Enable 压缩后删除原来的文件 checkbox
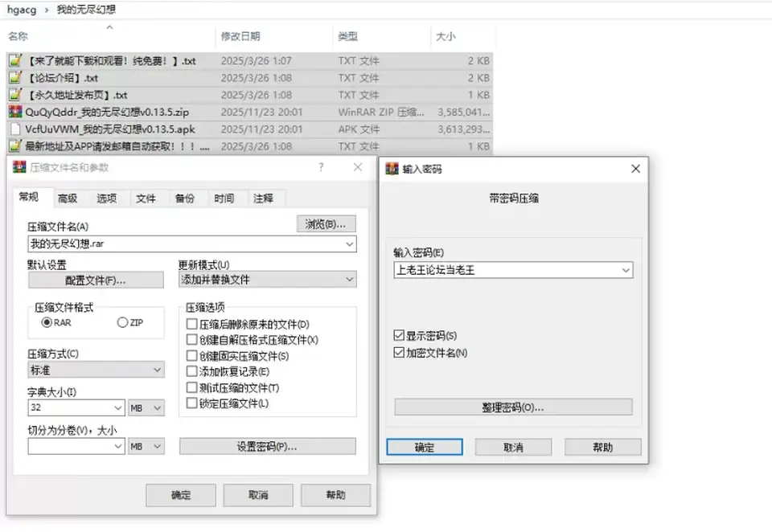The width and height of the screenshot is (772, 532). pyautogui.click(x=192, y=324)
